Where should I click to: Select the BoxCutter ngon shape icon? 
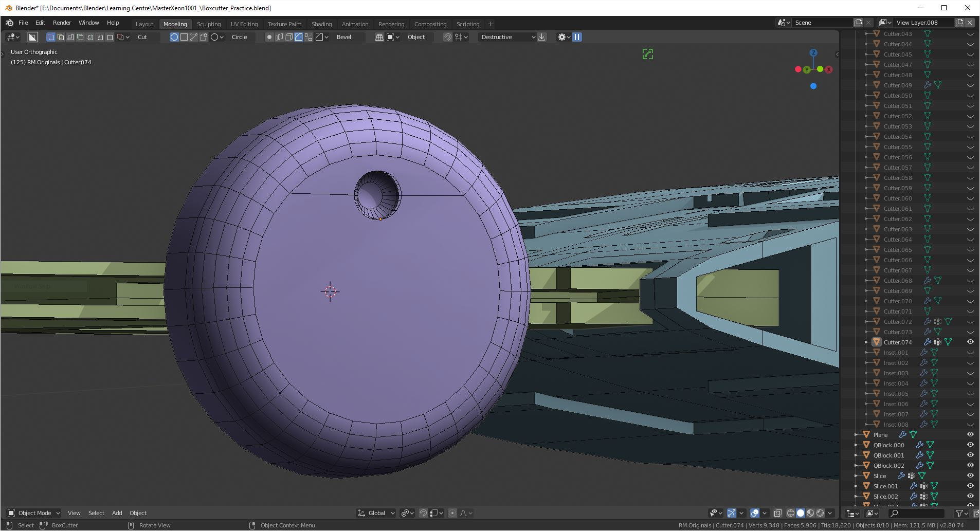coord(194,37)
